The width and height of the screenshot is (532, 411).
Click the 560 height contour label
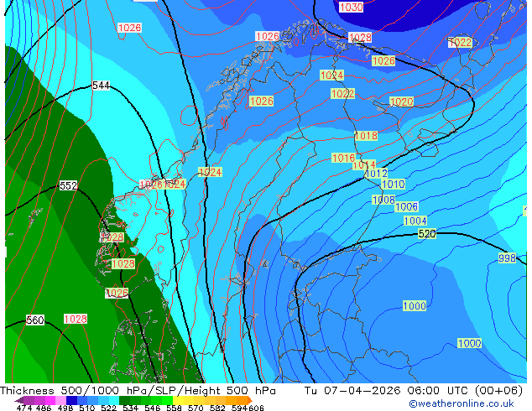click(35, 320)
